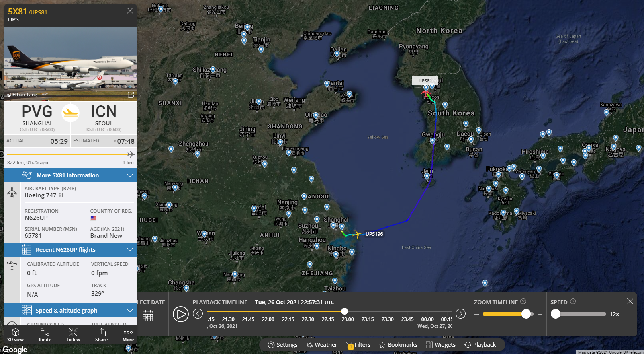Select the Shijiazhuang airport marker
This screenshot has height=354, width=644.
(x=213, y=70)
